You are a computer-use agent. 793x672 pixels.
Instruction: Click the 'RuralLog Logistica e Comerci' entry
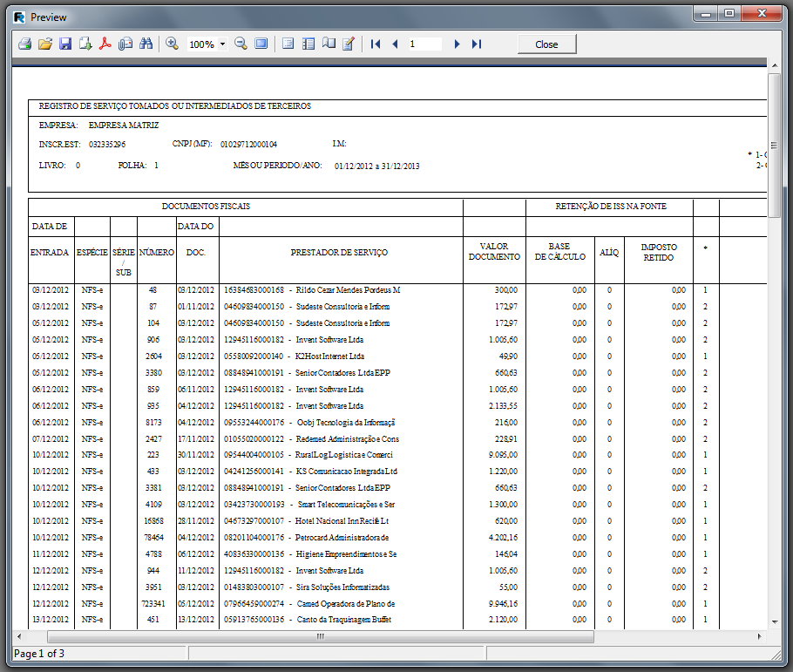click(344, 454)
